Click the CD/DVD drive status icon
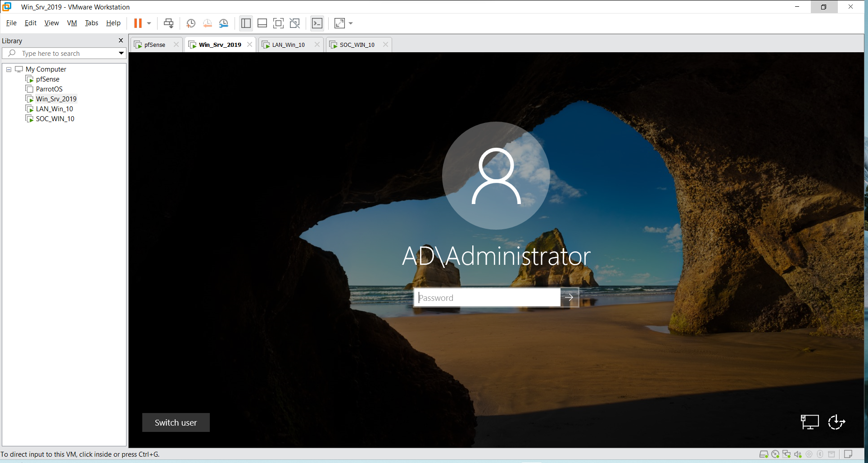The image size is (868, 463). tap(775, 454)
